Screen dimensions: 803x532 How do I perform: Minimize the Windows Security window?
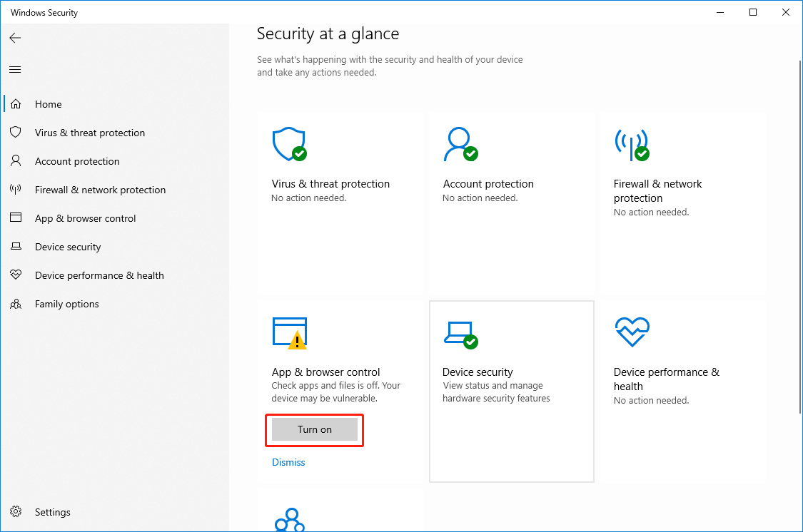coord(720,12)
